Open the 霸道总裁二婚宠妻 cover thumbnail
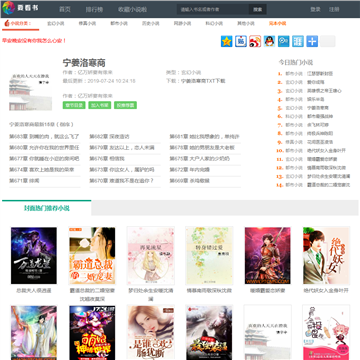360x360 pixels. (92, 256)
